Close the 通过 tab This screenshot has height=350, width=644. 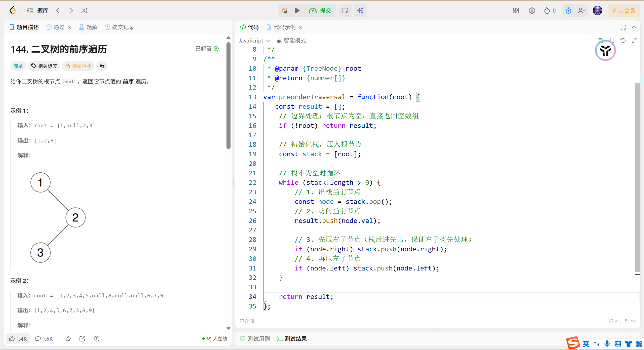pyautogui.click(x=70, y=27)
